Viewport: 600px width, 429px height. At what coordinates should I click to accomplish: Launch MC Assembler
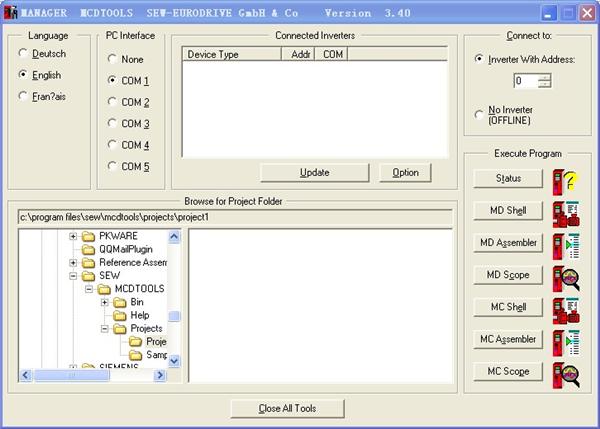[508, 339]
